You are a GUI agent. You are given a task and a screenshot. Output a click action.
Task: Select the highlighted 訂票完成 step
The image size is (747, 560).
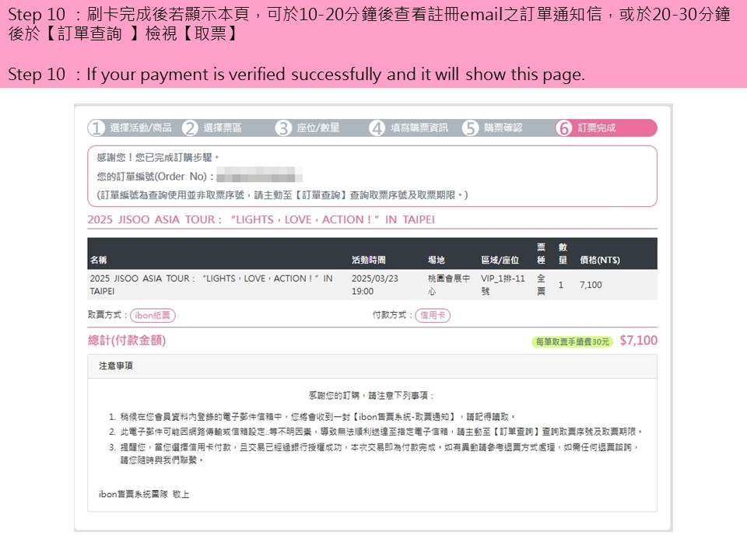tap(596, 128)
